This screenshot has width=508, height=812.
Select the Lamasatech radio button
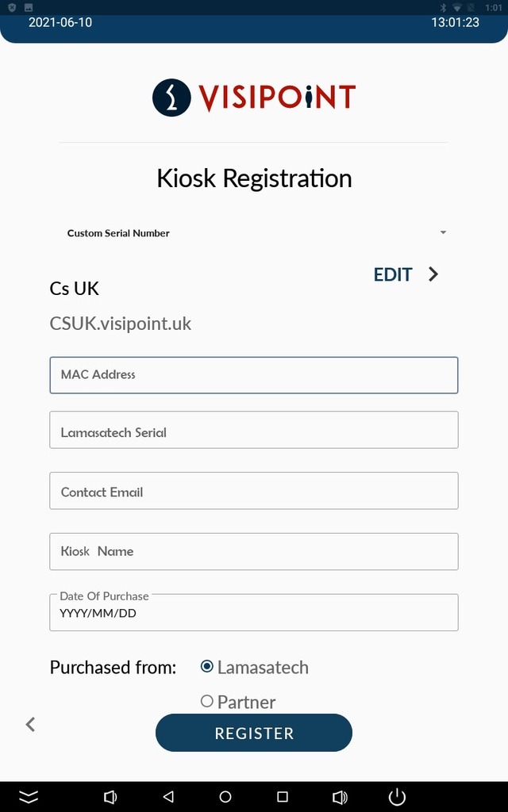207,666
